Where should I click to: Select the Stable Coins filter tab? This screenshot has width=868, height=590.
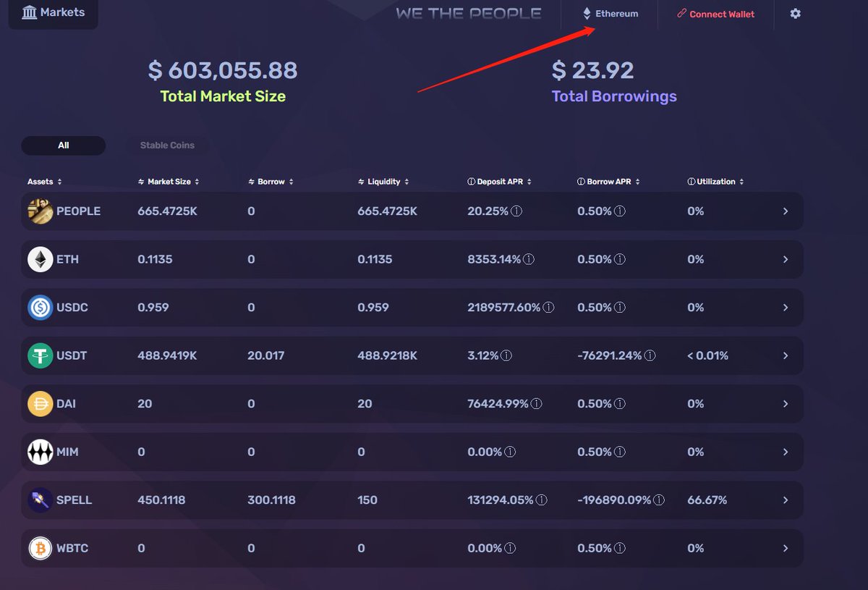167,146
